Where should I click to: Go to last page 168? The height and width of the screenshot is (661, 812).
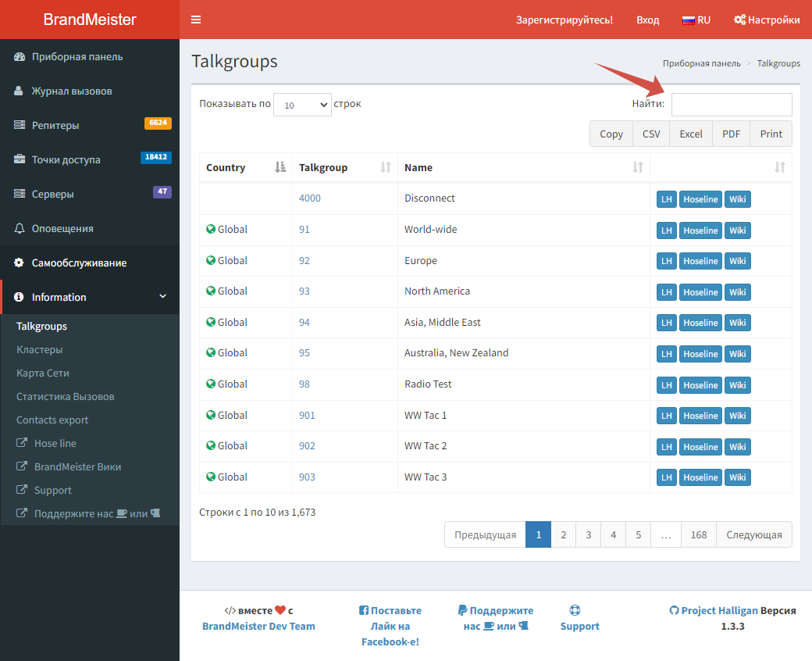coord(698,534)
